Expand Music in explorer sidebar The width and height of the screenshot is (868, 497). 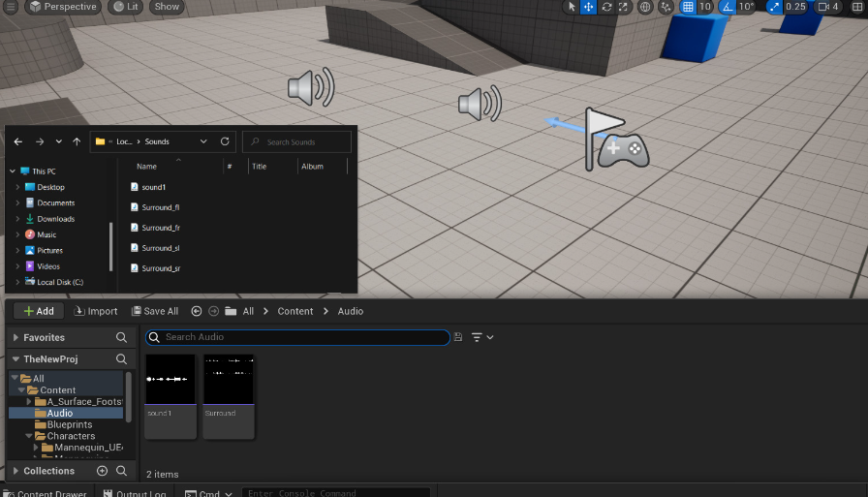[x=17, y=234]
